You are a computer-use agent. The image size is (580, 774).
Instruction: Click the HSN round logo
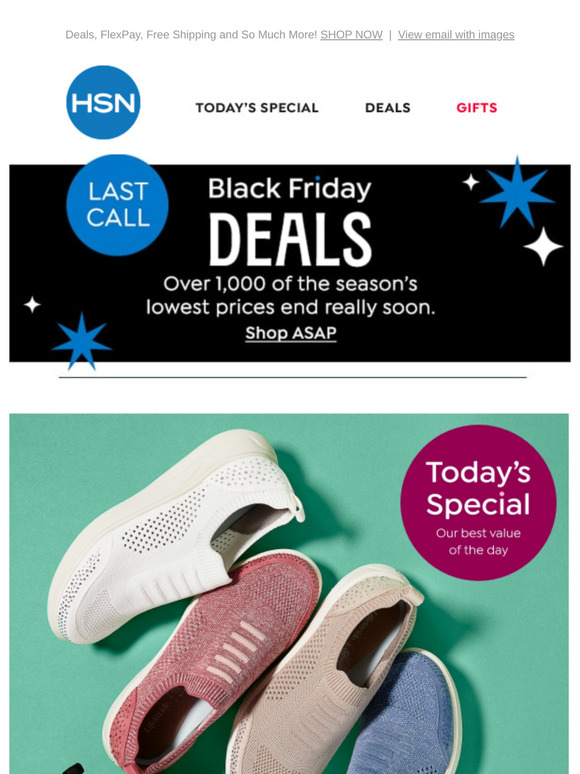click(103, 102)
